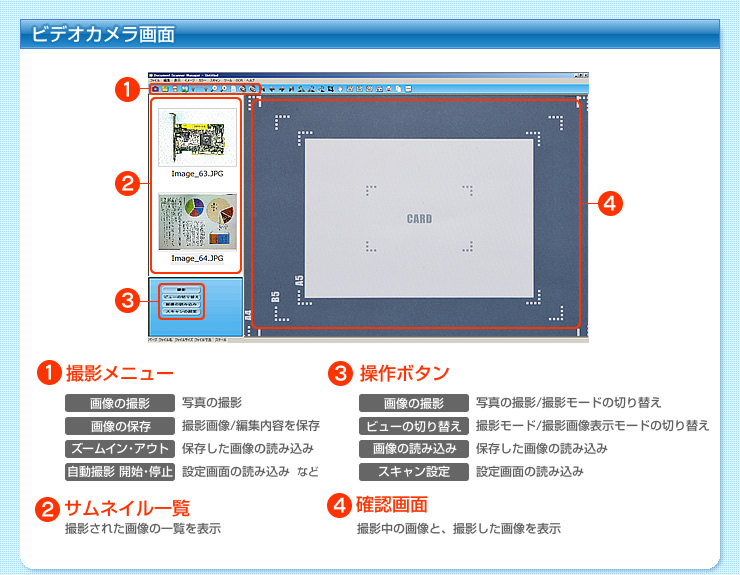Click the number 2 badge beside サムネイル一覧 heading
This screenshot has height=575, width=740.
pos(47,509)
